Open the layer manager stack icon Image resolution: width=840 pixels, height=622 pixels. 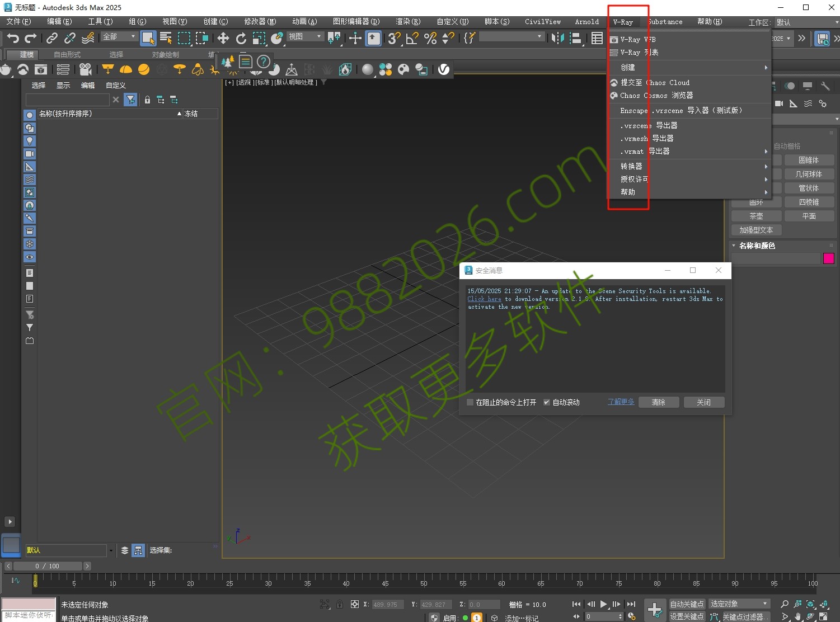(x=125, y=550)
